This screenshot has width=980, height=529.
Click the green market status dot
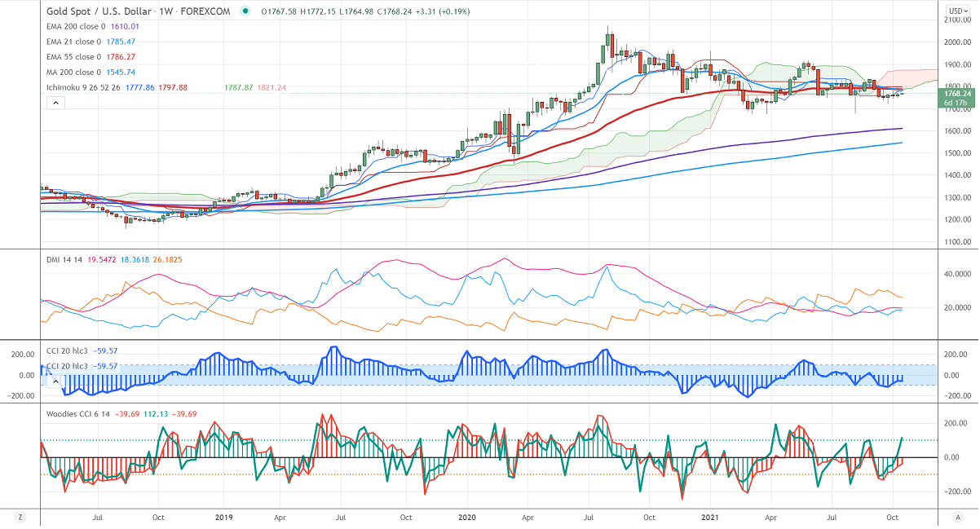click(x=245, y=12)
